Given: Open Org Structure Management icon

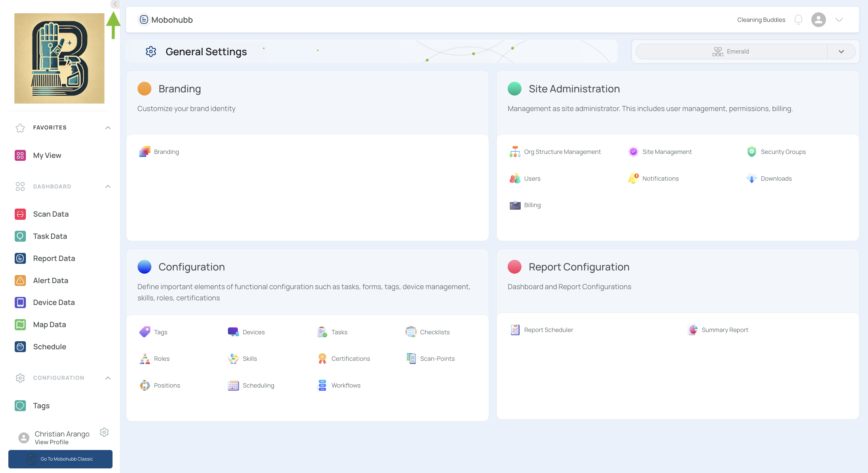Looking at the screenshot, I should [515, 152].
